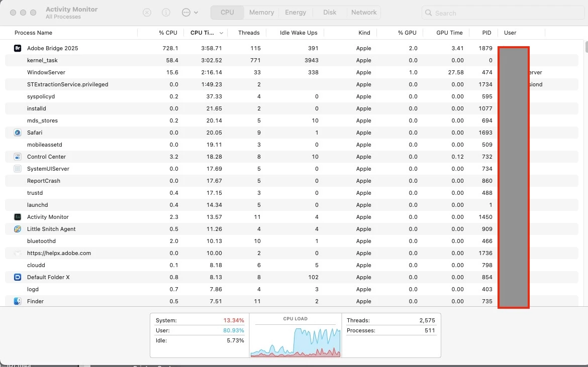Open the process Info toolbar icon
The image size is (588, 367).
pyautogui.click(x=166, y=13)
